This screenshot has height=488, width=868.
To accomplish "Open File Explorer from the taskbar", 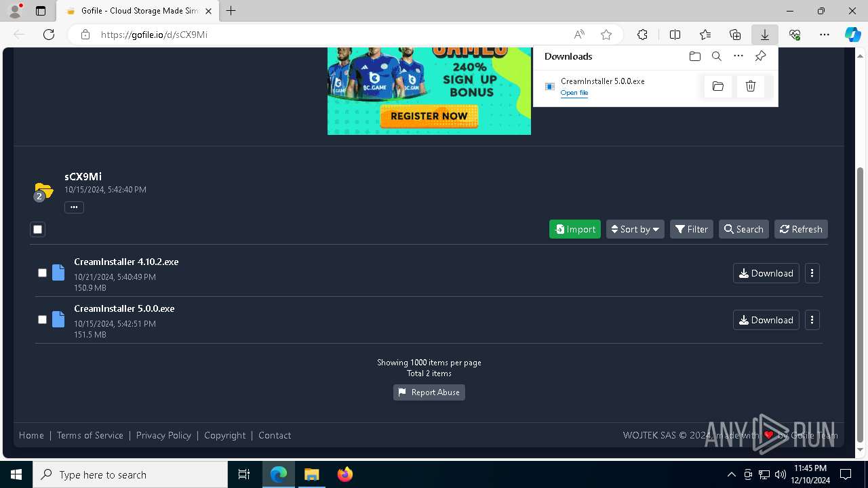I will click(311, 474).
